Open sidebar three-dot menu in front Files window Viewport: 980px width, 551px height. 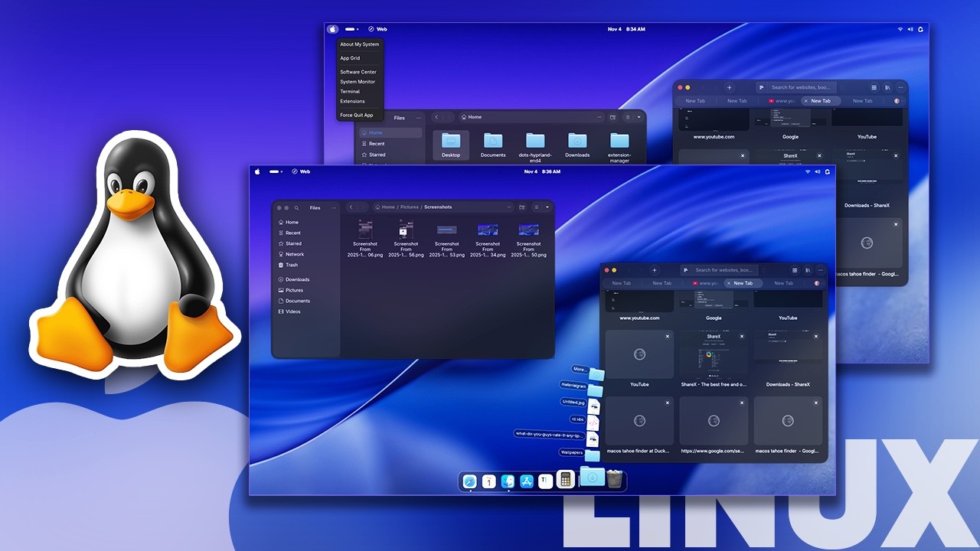(x=334, y=207)
